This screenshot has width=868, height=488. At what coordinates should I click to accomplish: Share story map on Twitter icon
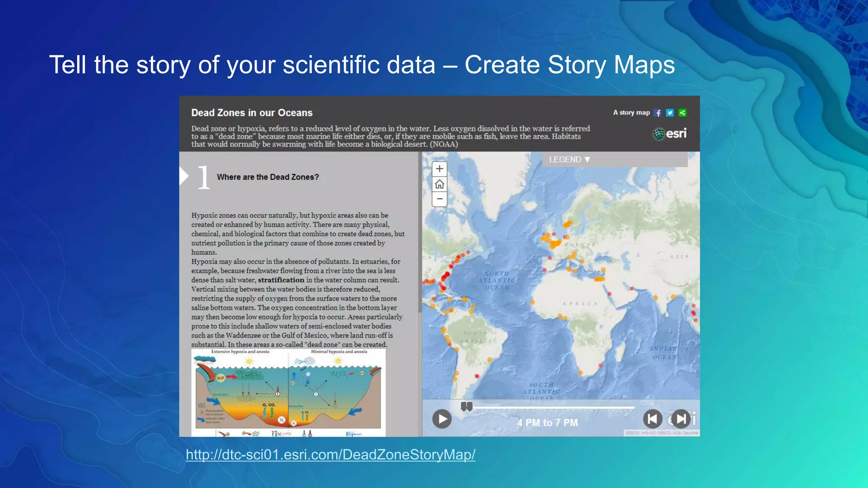(x=670, y=113)
